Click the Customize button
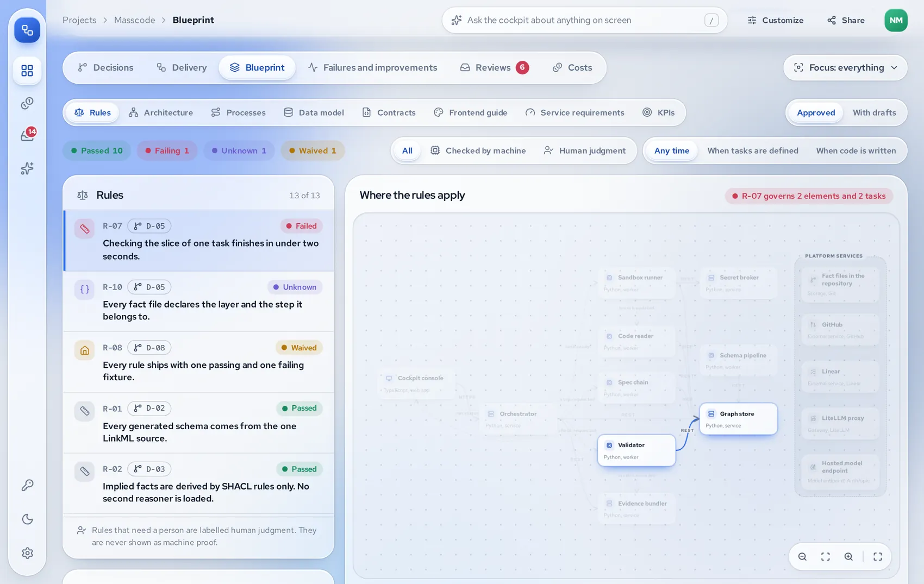924x584 pixels. [x=776, y=20]
